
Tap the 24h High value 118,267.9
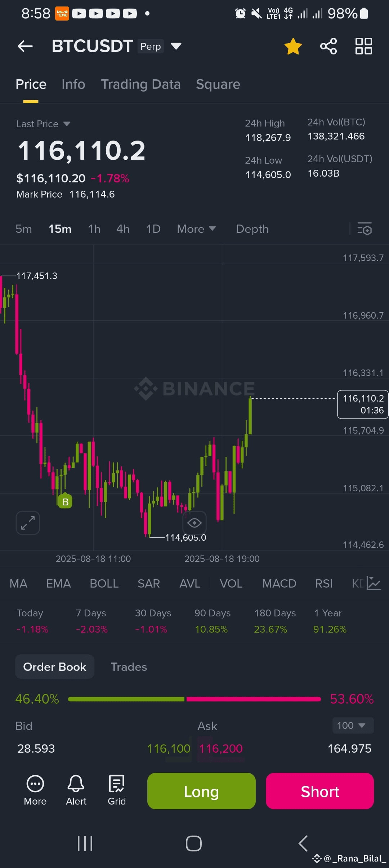pos(268,138)
